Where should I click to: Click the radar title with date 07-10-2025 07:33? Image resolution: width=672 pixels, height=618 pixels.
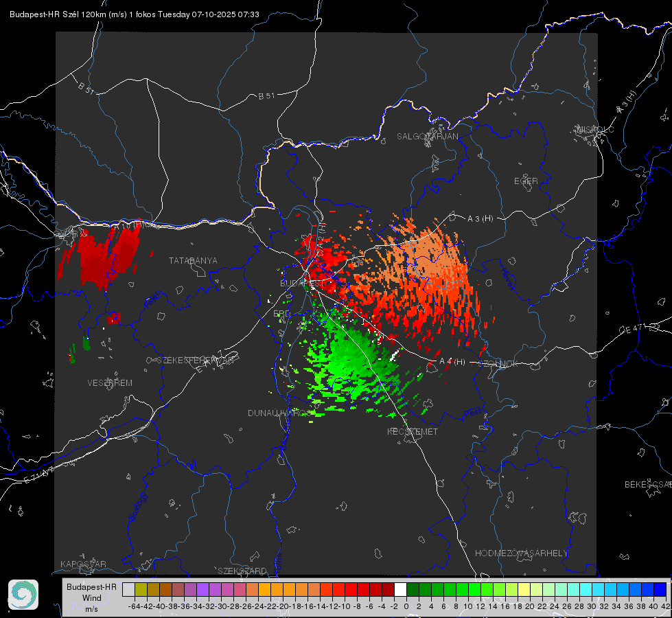point(134,14)
